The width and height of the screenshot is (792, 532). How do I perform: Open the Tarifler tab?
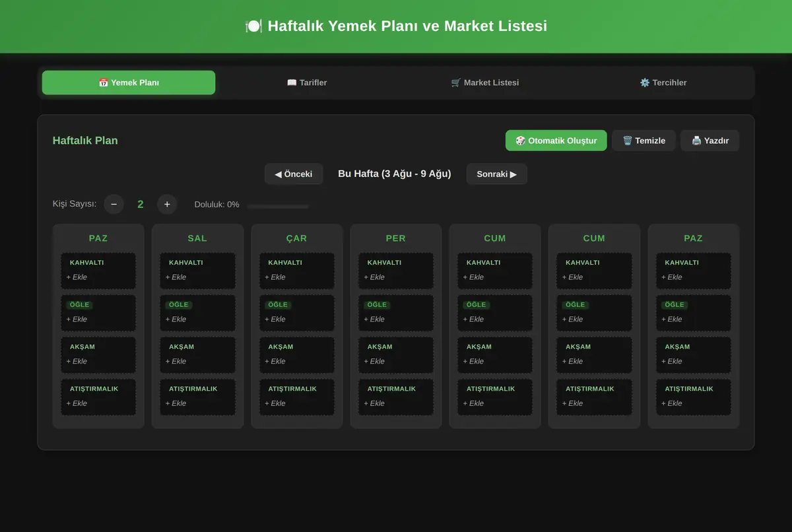pos(307,83)
